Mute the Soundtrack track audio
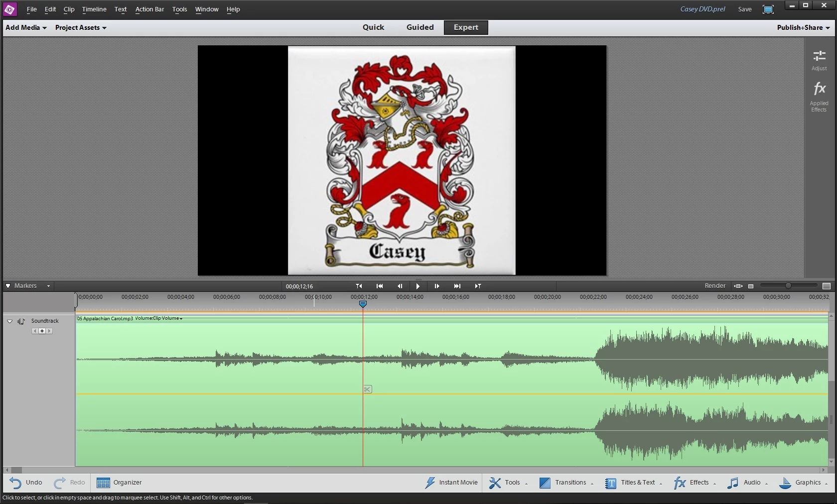837x504 pixels. coord(21,321)
